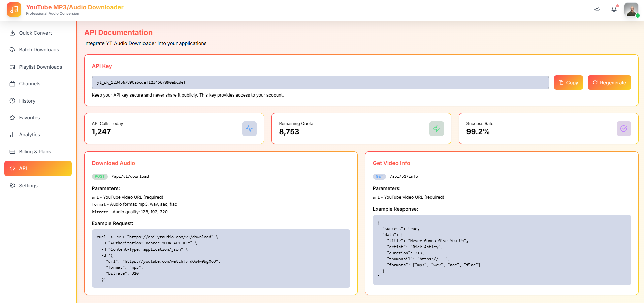This screenshot has width=644, height=303.
Task: Open Settings from the sidebar
Action: 28,186
